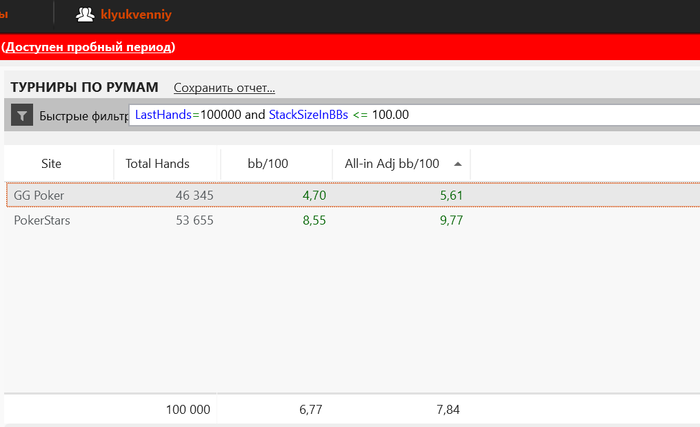Select the GG Poker row

[x=353, y=195]
